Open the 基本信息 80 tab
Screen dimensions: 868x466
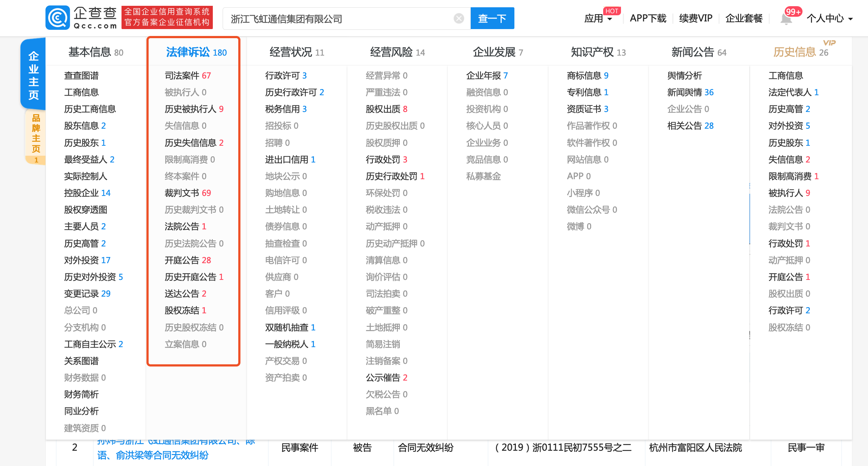[x=96, y=52]
